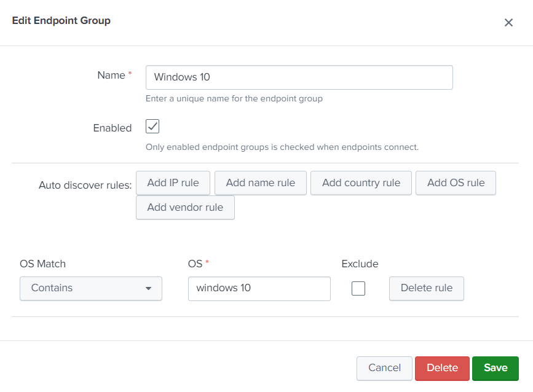Save the endpoint group
533x392 pixels.
tap(495, 368)
